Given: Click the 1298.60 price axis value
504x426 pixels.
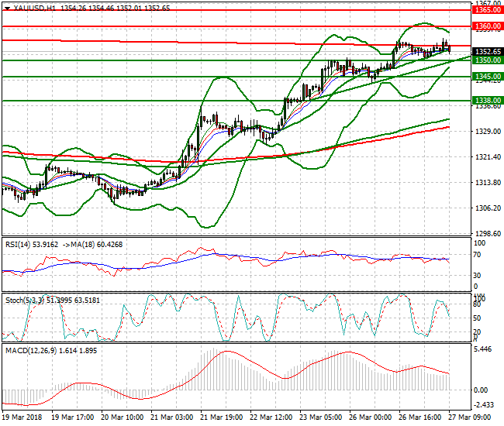Looking at the screenshot, I should (488, 233).
